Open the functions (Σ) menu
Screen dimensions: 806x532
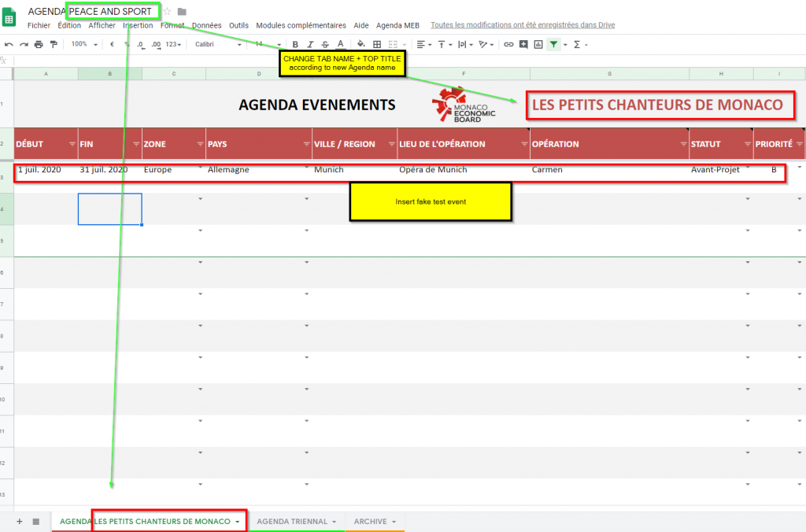577,44
